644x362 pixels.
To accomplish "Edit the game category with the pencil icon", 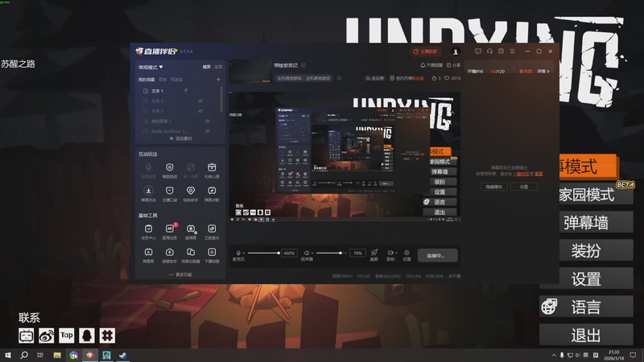I will tap(339, 78).
